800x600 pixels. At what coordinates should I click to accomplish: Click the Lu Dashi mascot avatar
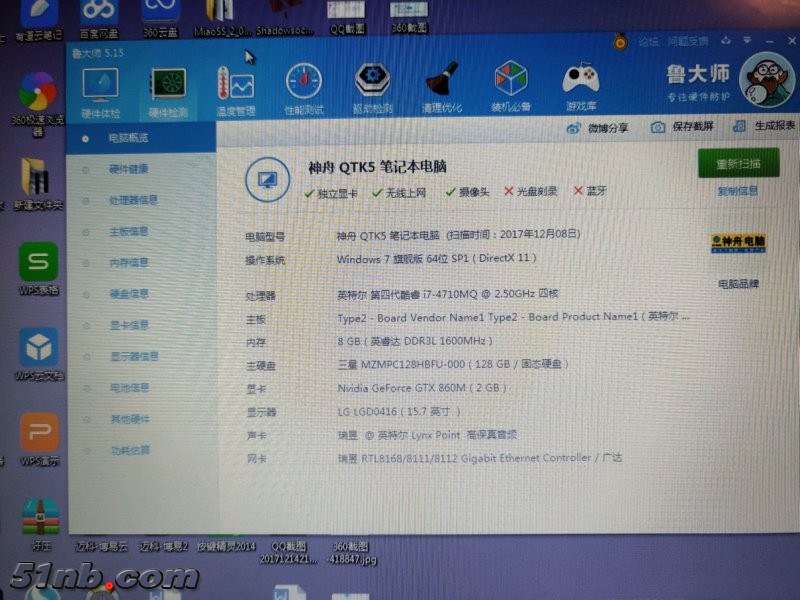tap(767, 80)
